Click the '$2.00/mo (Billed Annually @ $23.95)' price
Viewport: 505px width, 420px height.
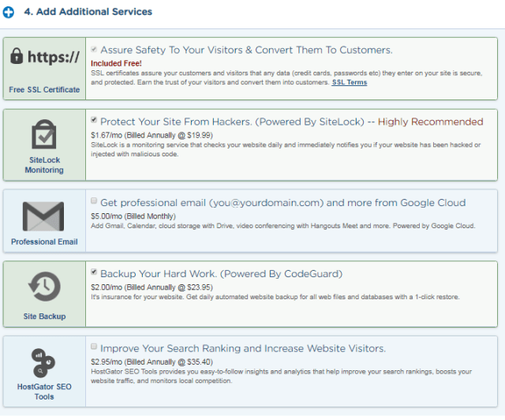tap(151, 287)
